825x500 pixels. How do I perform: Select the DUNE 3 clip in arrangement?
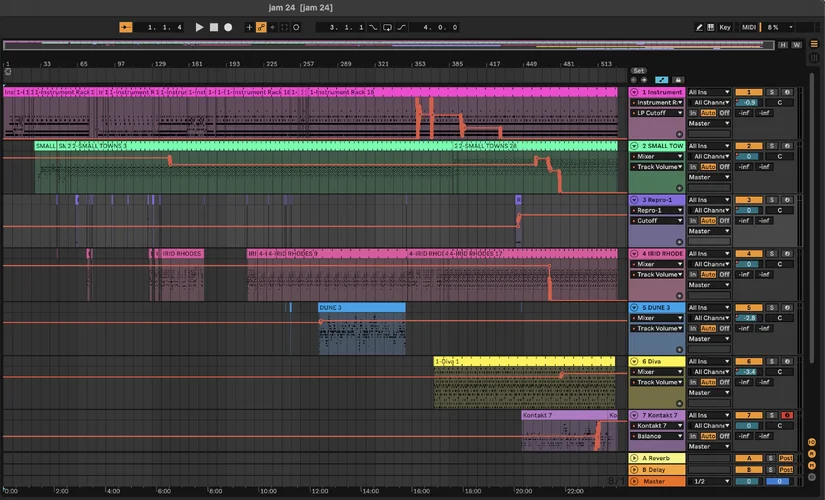click(x=361, y=308)
